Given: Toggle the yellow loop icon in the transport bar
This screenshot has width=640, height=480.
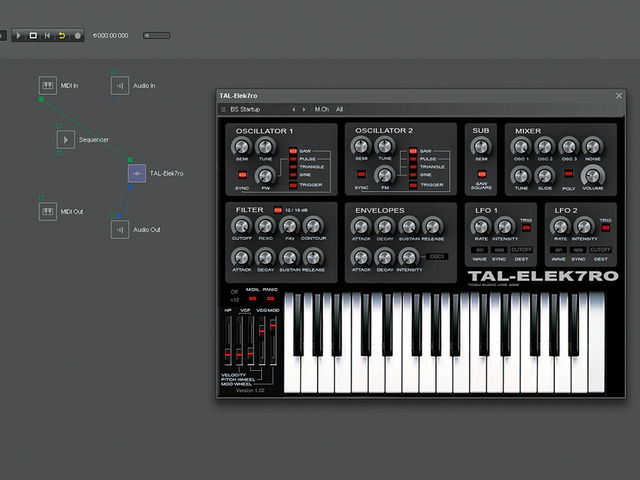Looking at the screenshot, I should [62, 36].
